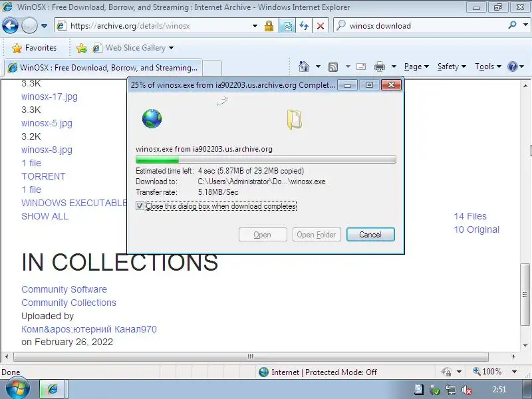The height and width of the screenshot is (399, 532).
Task: Open the 14 Files link
Action: [x=470, y=216]
